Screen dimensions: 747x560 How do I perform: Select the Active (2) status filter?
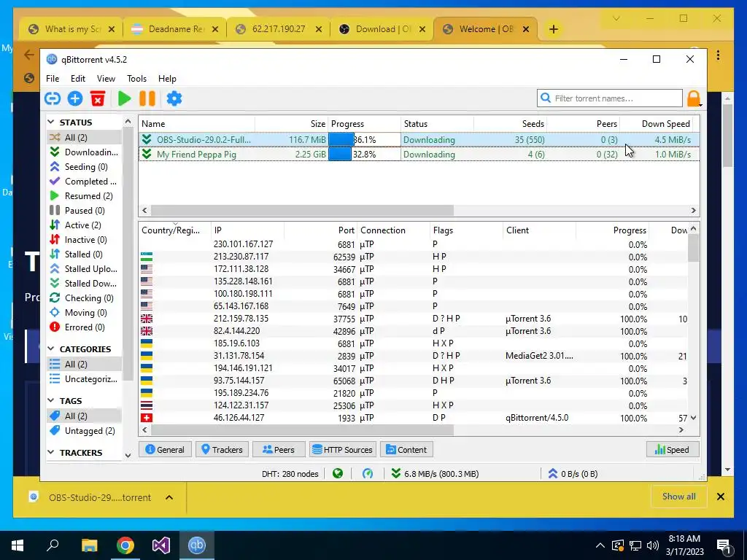(x=85, y=225)
